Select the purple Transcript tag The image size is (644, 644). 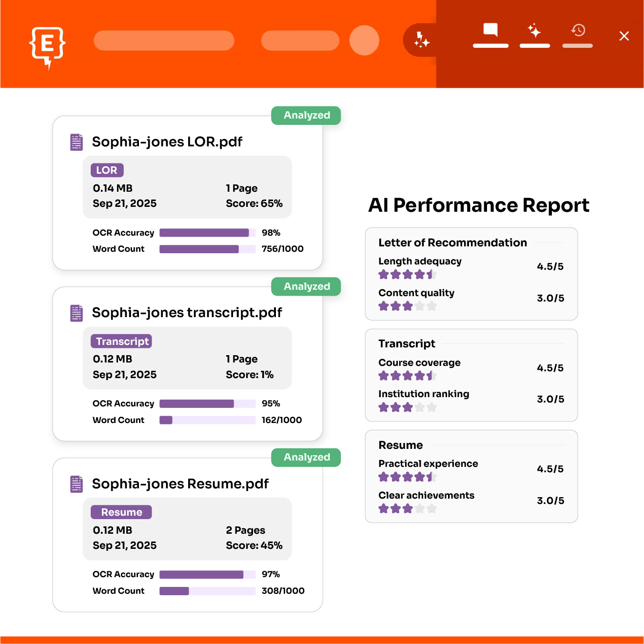(x=121, y=342)
